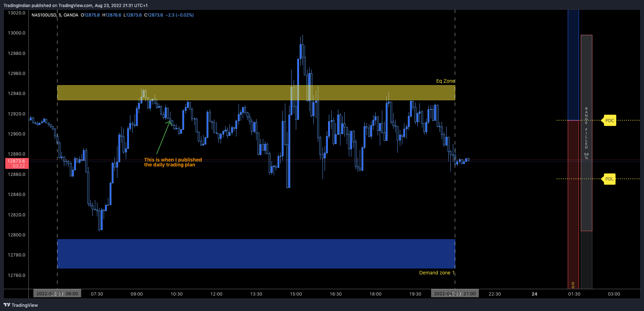Click the 12860.0 price axis label
The height and width of the screenshot is (311, 644).
[17, 174]
